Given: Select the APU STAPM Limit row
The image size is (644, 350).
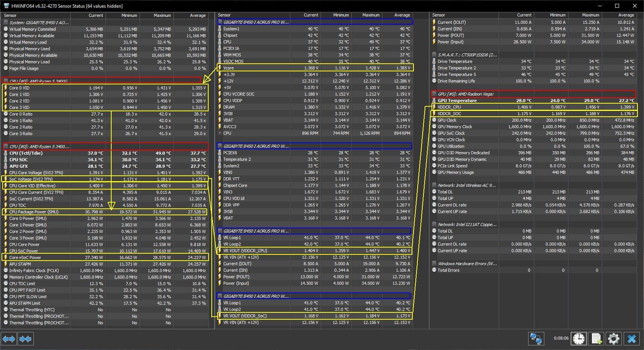Looking at the screenshot, I should 105,303.
